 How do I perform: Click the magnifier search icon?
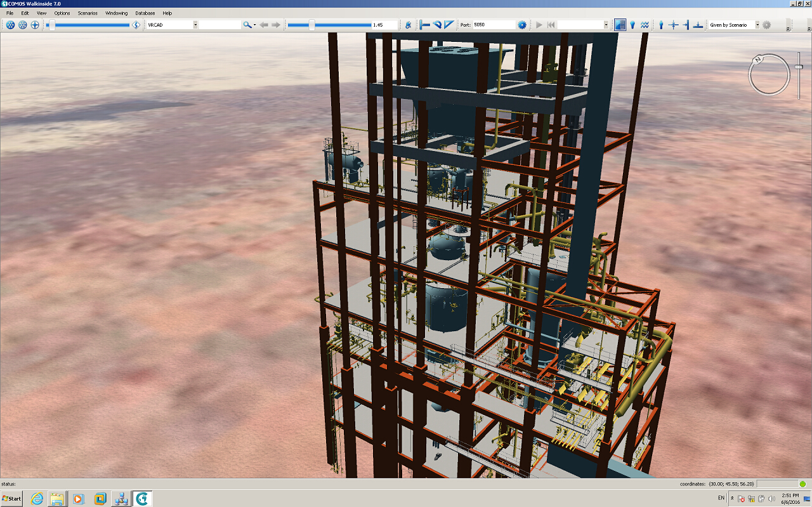[x=247, y=25]
